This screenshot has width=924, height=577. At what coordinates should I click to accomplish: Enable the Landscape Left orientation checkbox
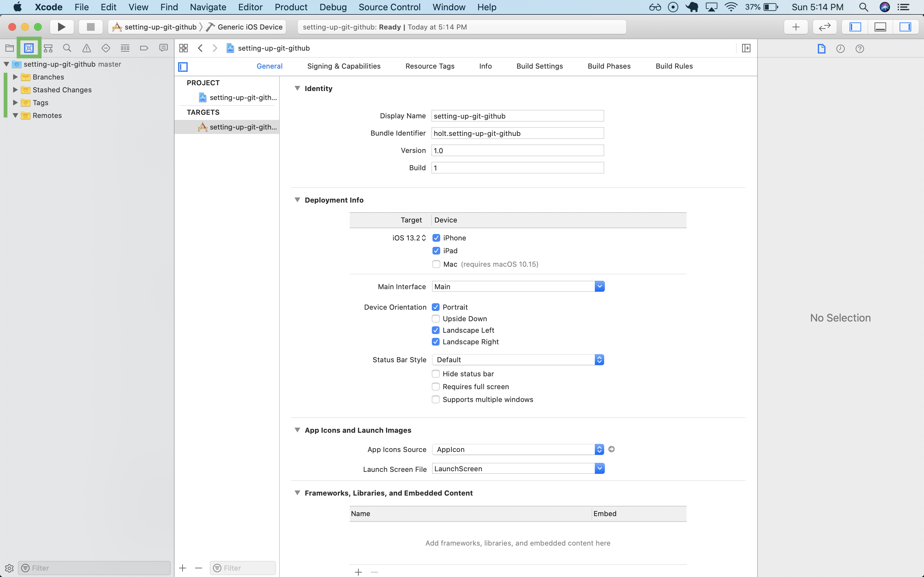pyautogui.click(x=436, y=330)
